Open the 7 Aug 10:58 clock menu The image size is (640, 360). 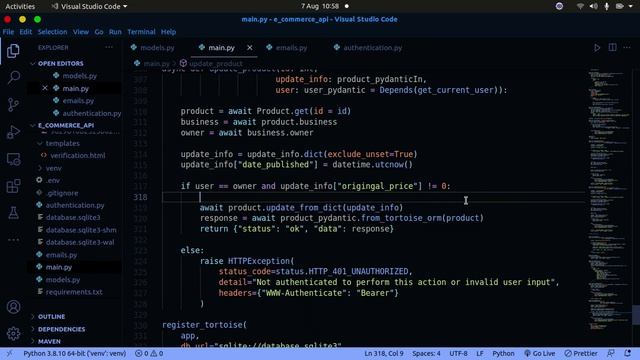point(320,6)
